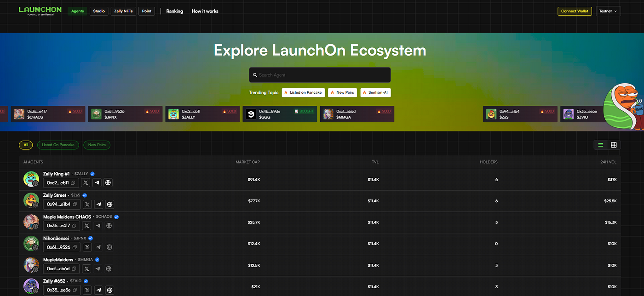
Task: Open website globe icon for Zally Street
Action: point(109,204)
